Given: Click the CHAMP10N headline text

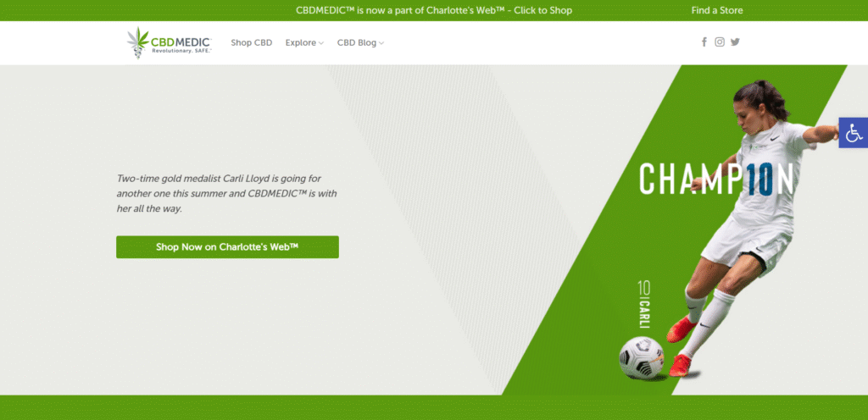Looking at the screenshot, I should point(716,179).
